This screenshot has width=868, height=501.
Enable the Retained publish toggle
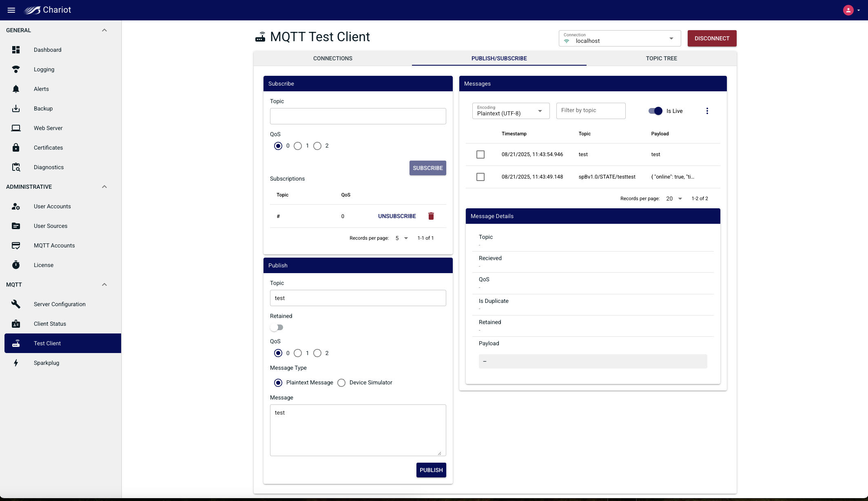pyautogui.click(x=277, y=327)
